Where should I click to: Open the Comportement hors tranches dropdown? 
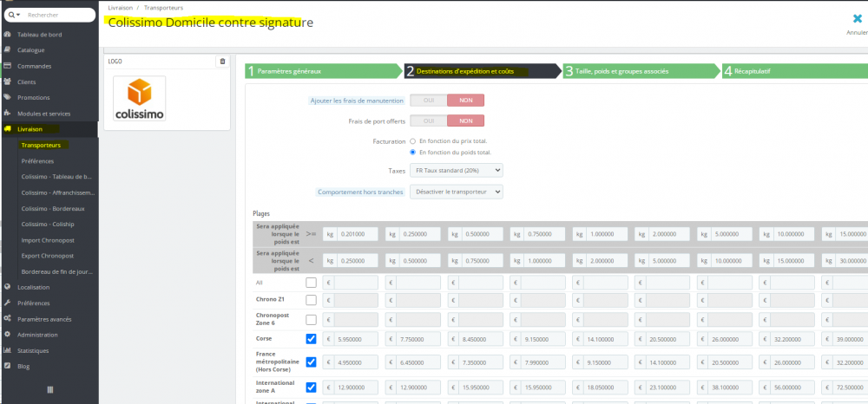coord(457,192)
